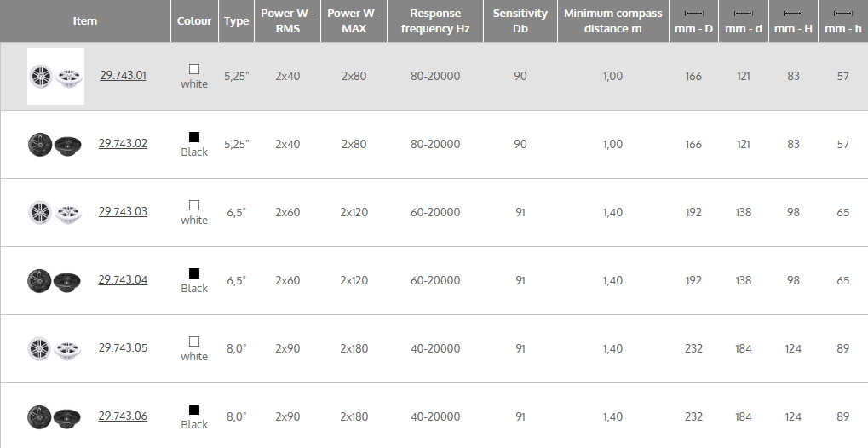This screenshot has height=448, width=868.
Task: Go to item 29.743.05
Action: pyautogui.click(x=123, y=347)
